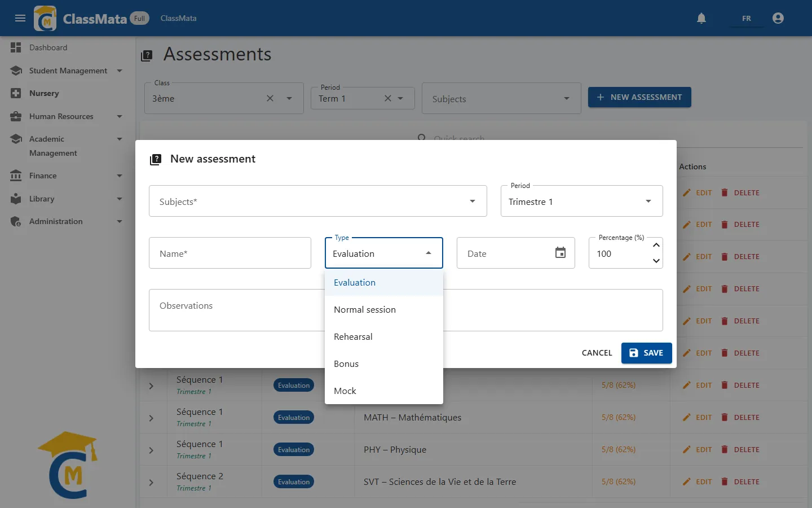Expand the PHY – Physique row
This screenshot has height=508, width=812.
pyautogui.click(x=151, y=450)
